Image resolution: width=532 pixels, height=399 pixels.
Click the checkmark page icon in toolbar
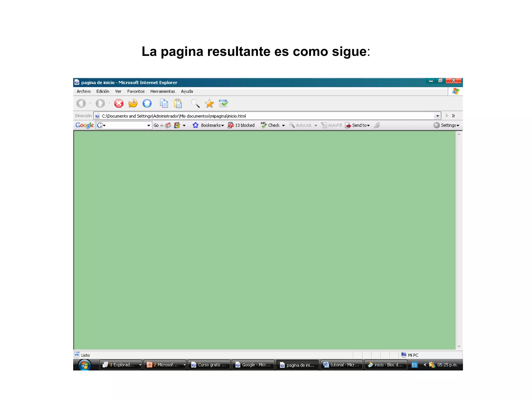223,103
